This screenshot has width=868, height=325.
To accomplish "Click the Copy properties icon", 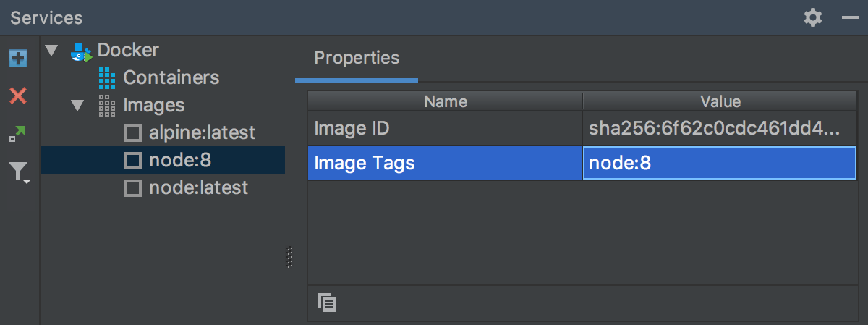I will (327, 303).
